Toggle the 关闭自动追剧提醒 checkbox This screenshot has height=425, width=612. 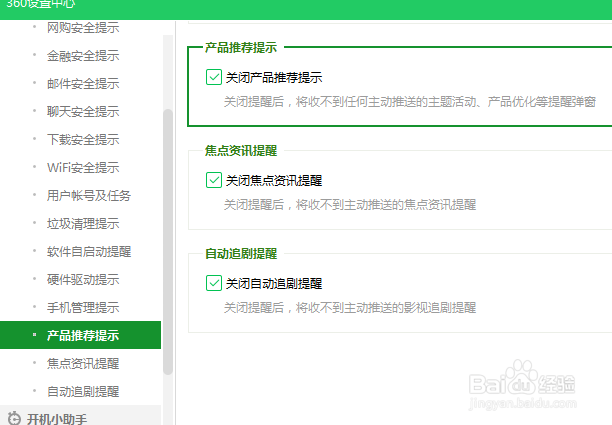click(213, 283)
